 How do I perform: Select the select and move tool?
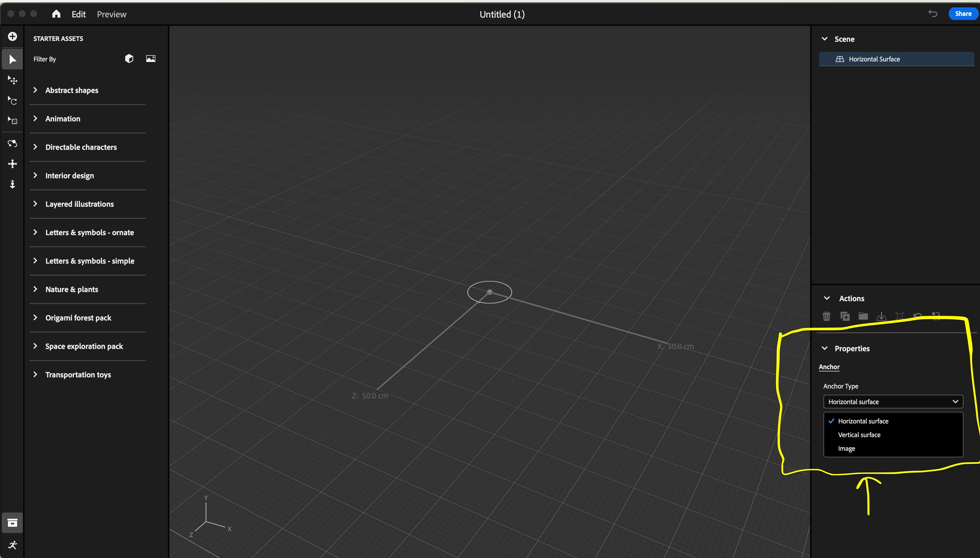(12, 80)
